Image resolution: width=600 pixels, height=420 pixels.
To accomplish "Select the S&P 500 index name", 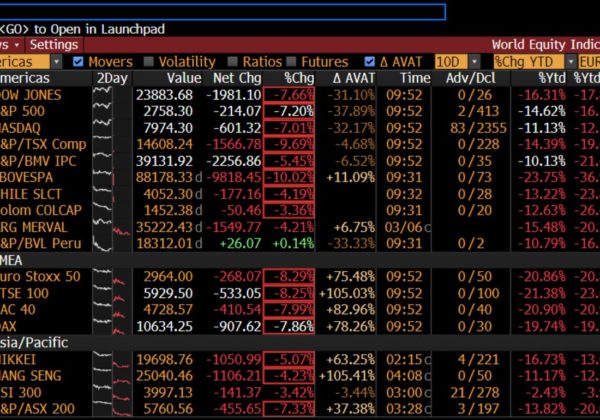I will coord(22,111).
